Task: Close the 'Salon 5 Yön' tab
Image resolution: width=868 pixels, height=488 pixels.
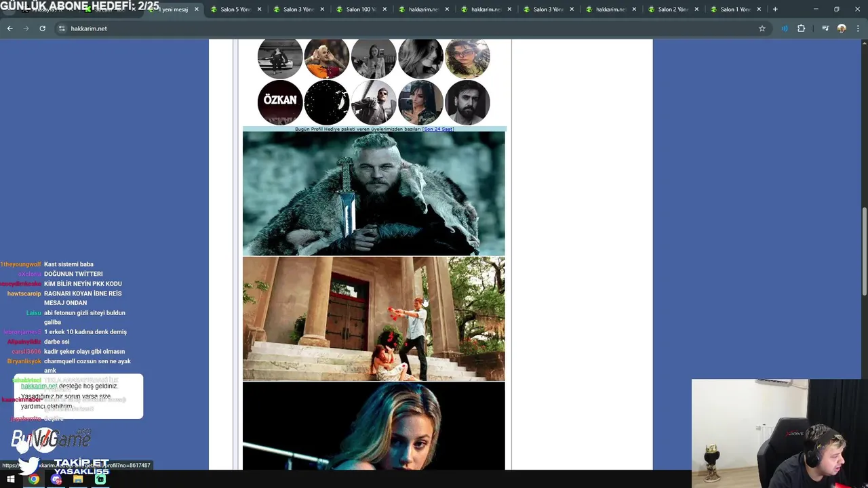Action: pos(259,9)
